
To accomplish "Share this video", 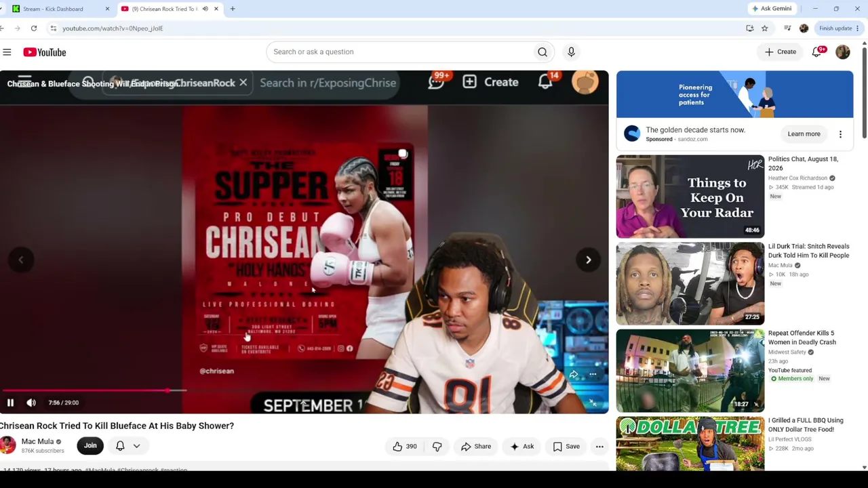I will click(x=476, y=447).
